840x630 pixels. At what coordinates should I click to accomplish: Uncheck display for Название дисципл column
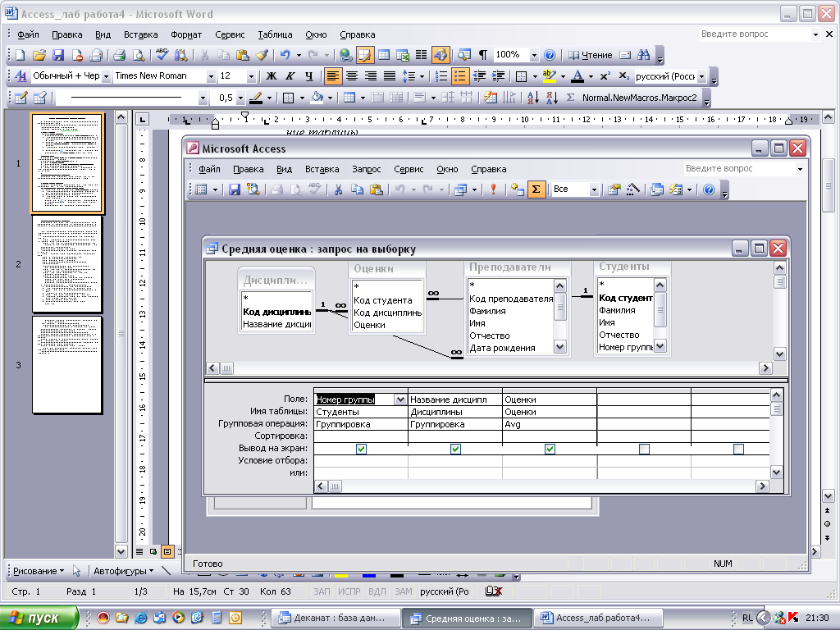tap(455, 449)
